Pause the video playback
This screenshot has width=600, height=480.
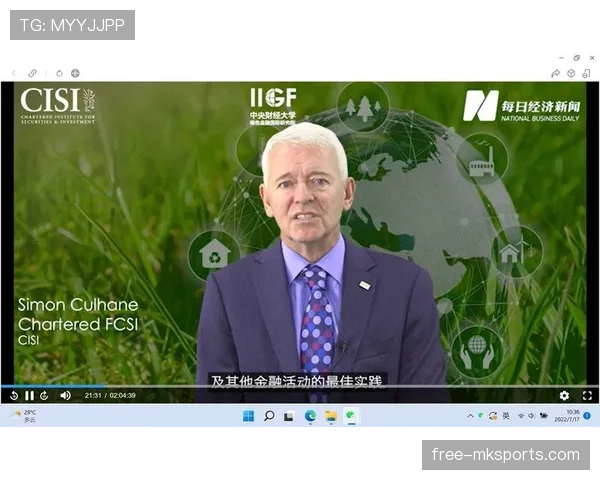29,396
